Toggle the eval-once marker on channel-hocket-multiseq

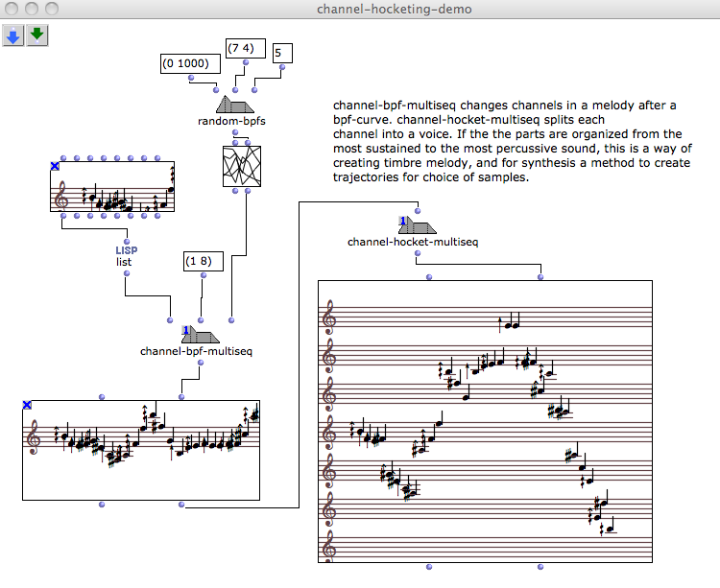(403, 222)
